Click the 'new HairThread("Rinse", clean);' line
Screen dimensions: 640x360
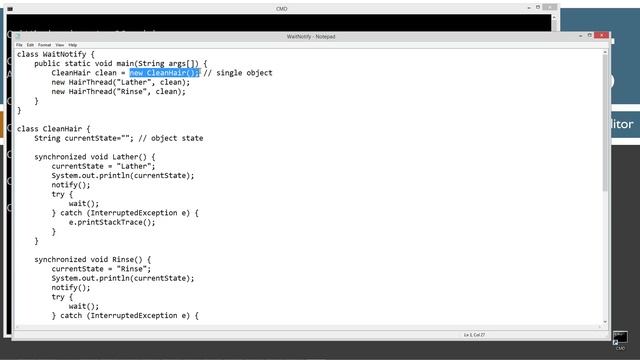click(x=118, y=91)
